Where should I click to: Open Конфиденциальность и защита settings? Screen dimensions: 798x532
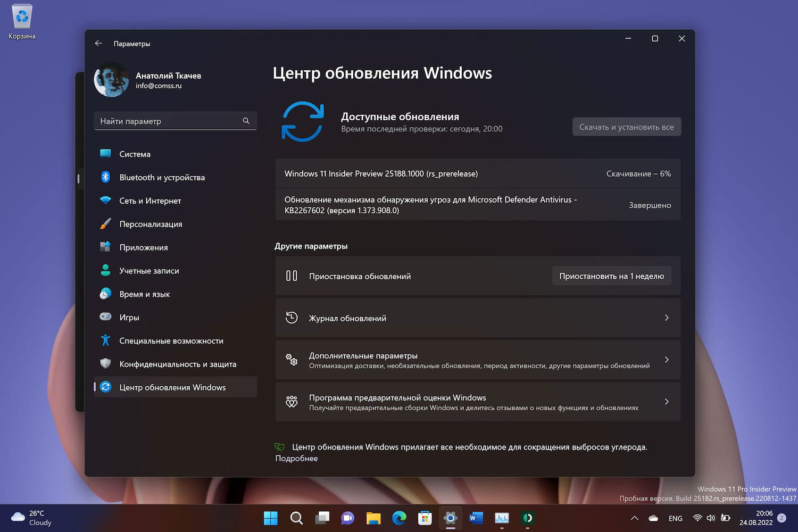click(178, 364)
